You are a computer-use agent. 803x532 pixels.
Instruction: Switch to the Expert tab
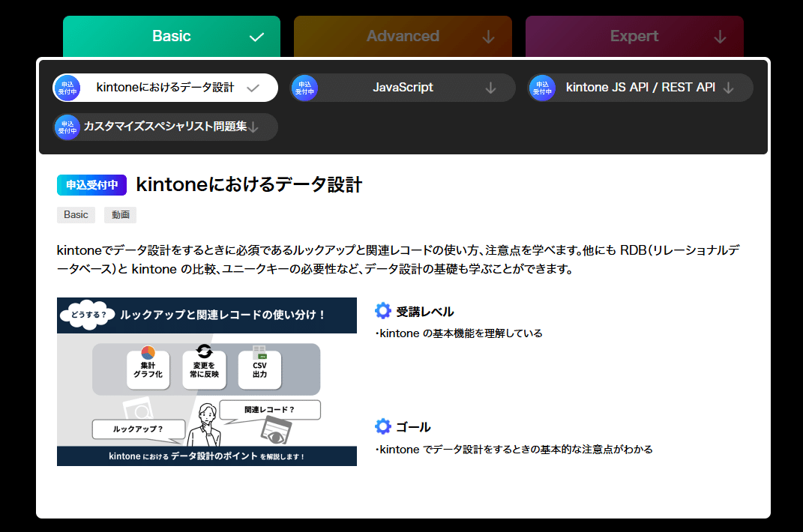point(634,35)
